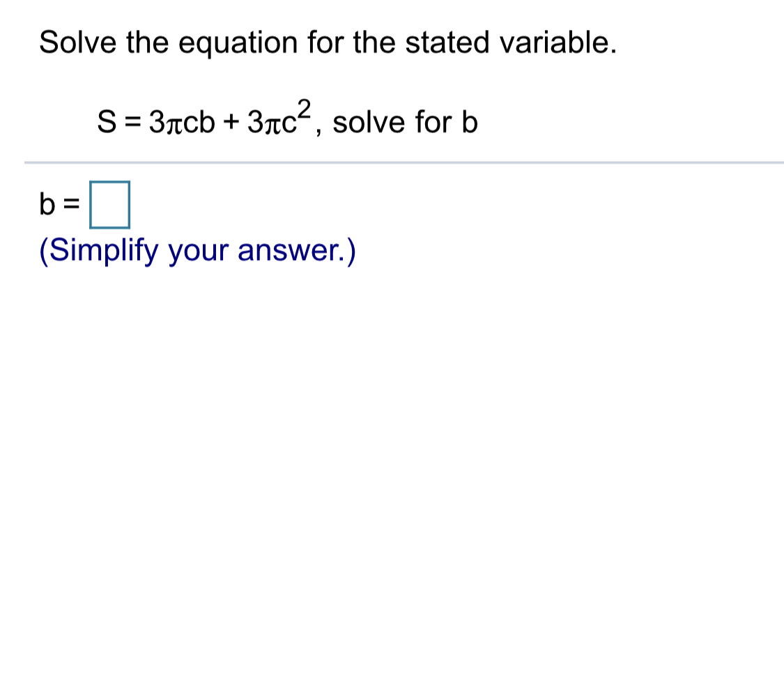
Task: Click the b = label
Action: [x=58, y=205]
